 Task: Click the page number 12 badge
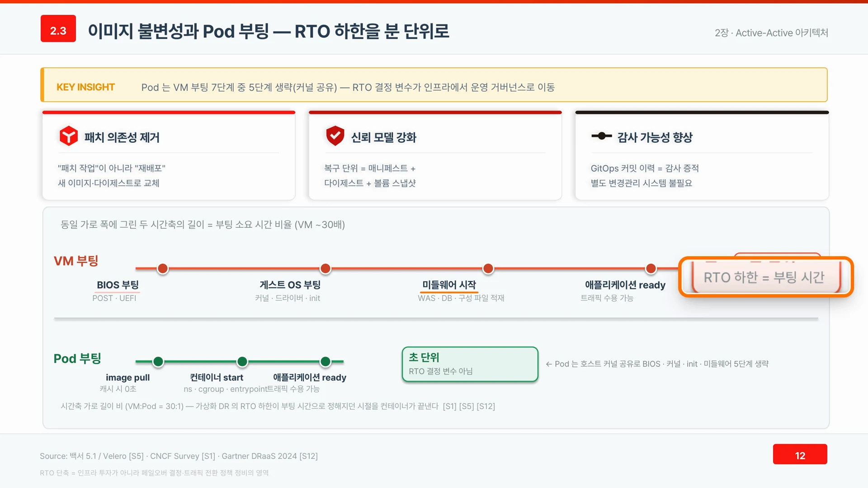800,454
